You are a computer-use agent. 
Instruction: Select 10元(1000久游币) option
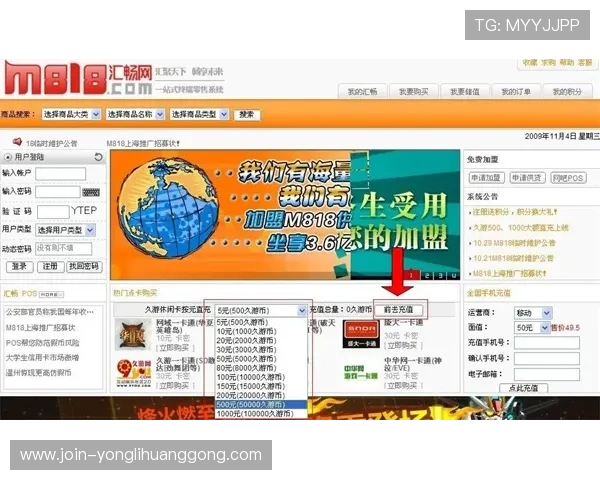click(x=261, y=331)
